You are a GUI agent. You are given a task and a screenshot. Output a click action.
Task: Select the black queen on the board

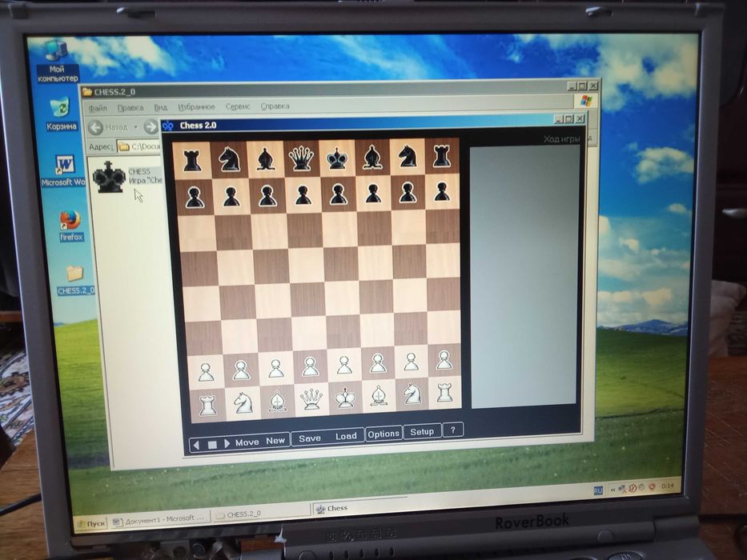click(301, 158)
